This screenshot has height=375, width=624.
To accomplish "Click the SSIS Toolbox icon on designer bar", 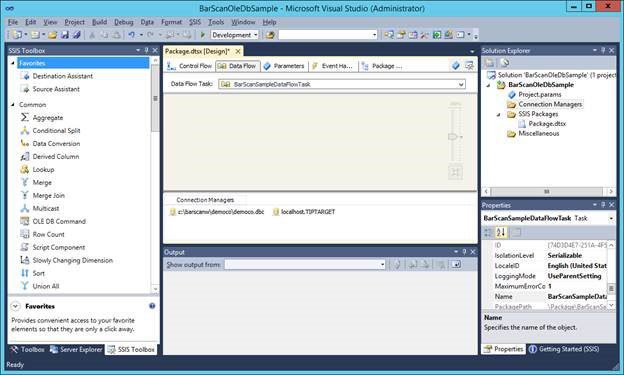I will (x=469, y=66).
